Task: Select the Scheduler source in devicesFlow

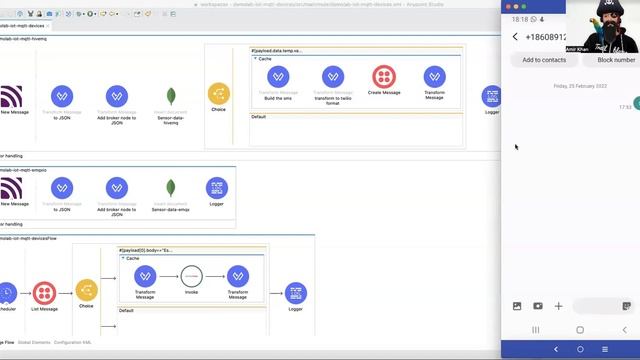Action: pos(8,293)
